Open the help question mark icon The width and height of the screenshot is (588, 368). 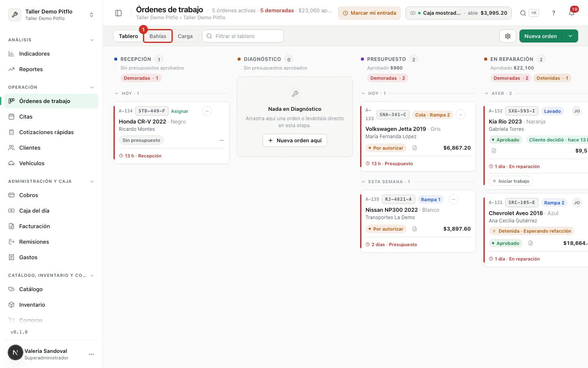(554, 13)
